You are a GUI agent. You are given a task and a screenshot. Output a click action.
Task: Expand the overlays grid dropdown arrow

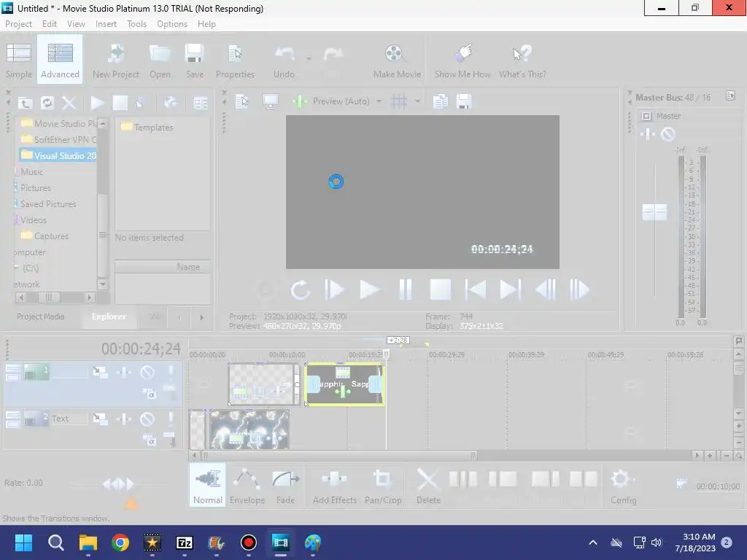pos(417,101)
